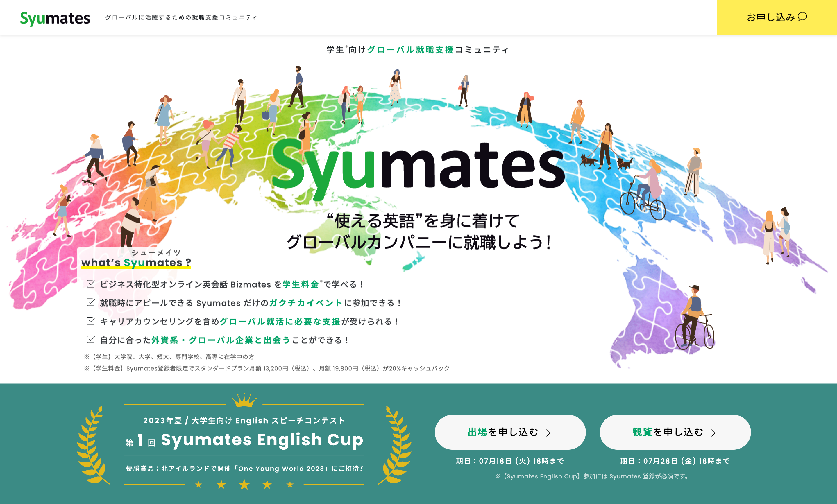
Task: Click checkbox beside ビジネス特化型オンライン英会話 line
Action: (91, 284)
